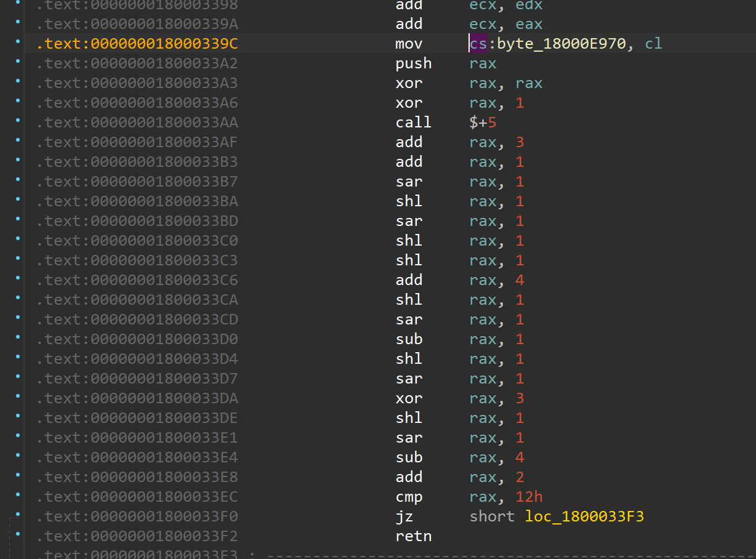Click the retn mnemonic
The height and width of the screenshot is (559, 756).
pos(414,536)
